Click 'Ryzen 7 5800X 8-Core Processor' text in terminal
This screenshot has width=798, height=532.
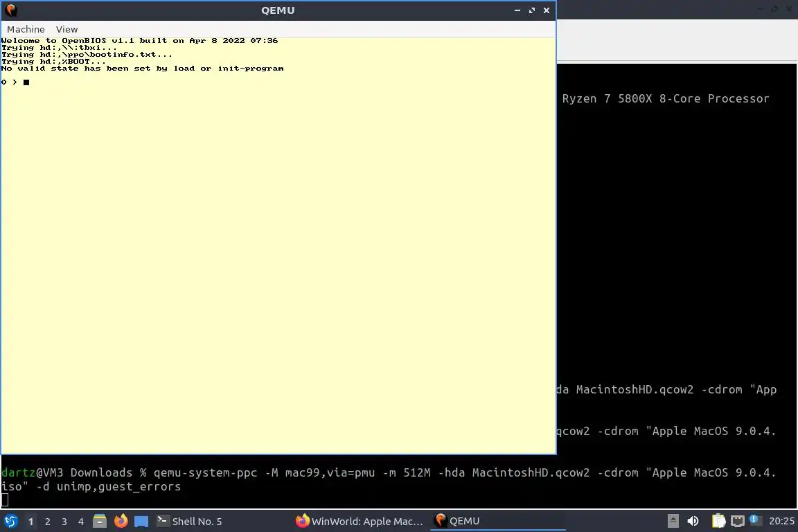[666, 99]
